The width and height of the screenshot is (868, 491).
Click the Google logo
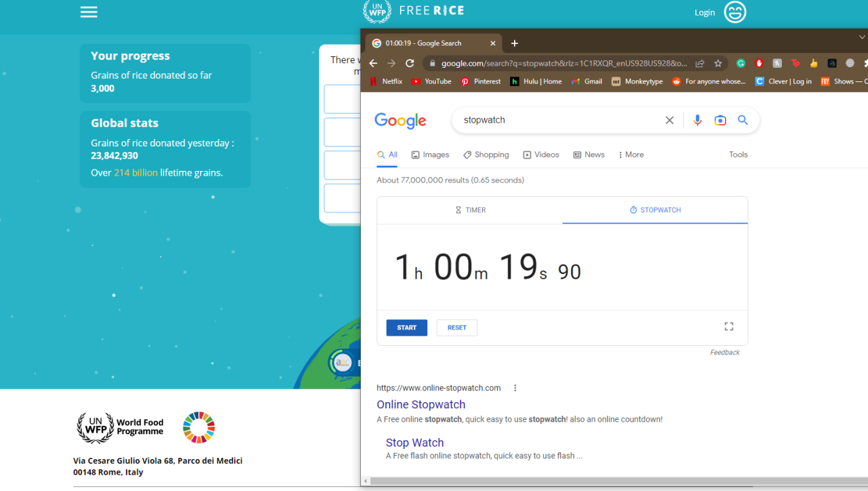pyautogui.click(x=401, y=121)
